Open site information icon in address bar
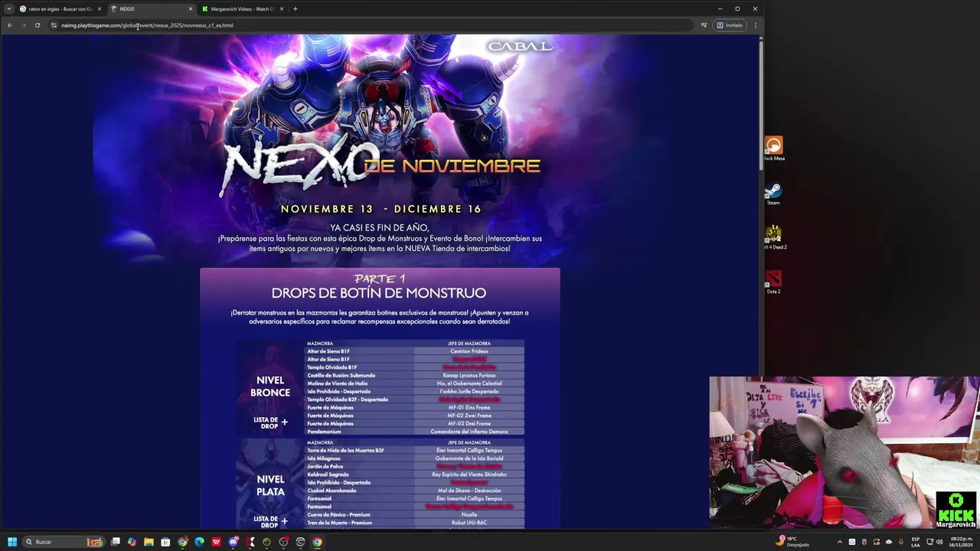This screenshot has height=551, width=980. (x=54, y=25)
